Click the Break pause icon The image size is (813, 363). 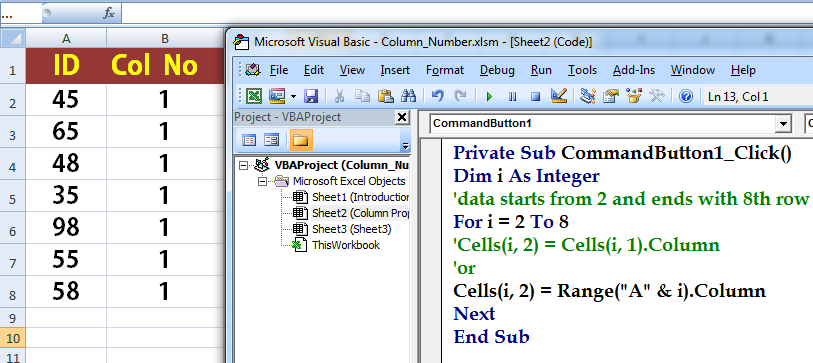pos(512,96)
